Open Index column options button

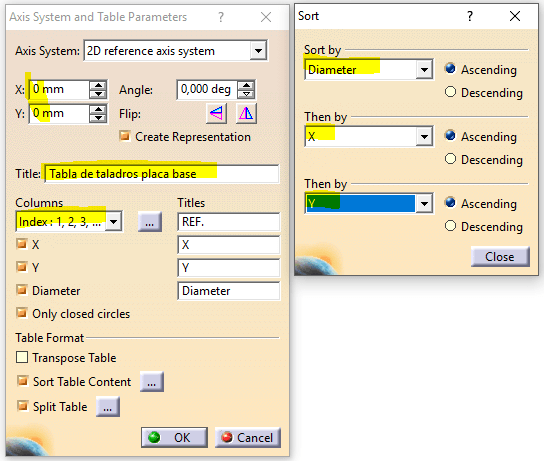150,222
